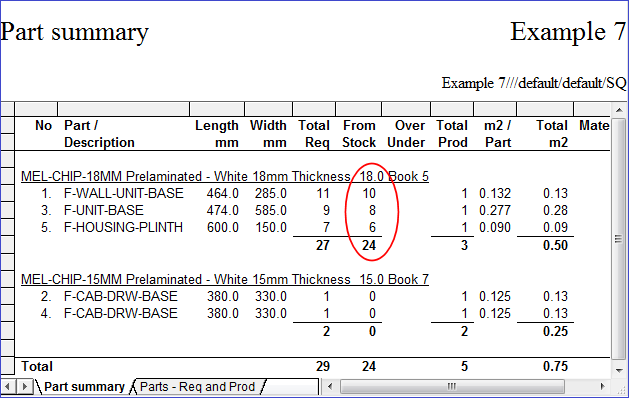Click the Total Req column header
The image size is (629, 398).
tap(314, 134)
